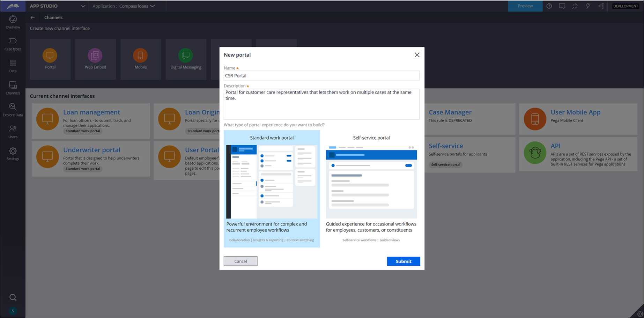Viewport: 644px width, 318px height.
Task: Open the User Mobile App link
Action: coord(576,112)
